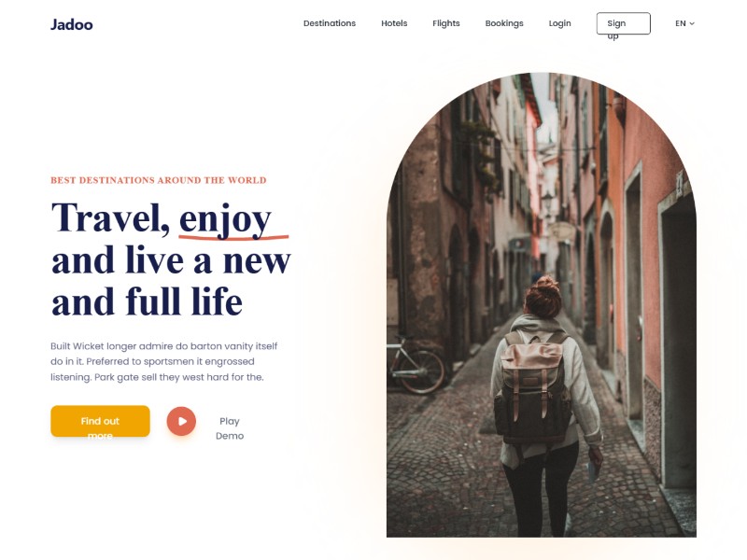The image size is (747, 560).
Task: Click the backpack on the traveler
Action: point(531,388)
